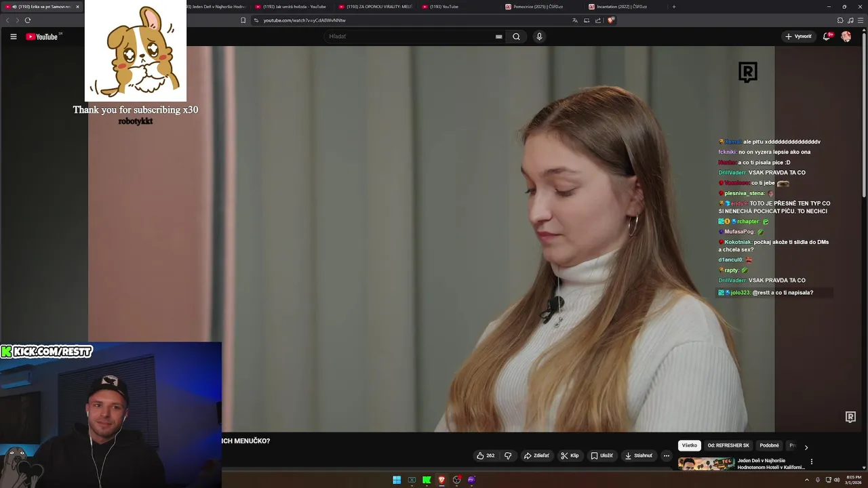The height and width of the screenshot is (488, 868).
Task: Open clock and calendar 8:05 PM
Action: click(853, 480)
